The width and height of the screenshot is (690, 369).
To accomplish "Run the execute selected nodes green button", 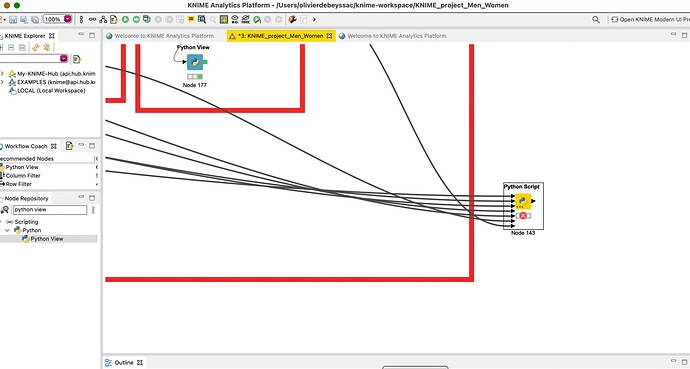I will [125, 19].
